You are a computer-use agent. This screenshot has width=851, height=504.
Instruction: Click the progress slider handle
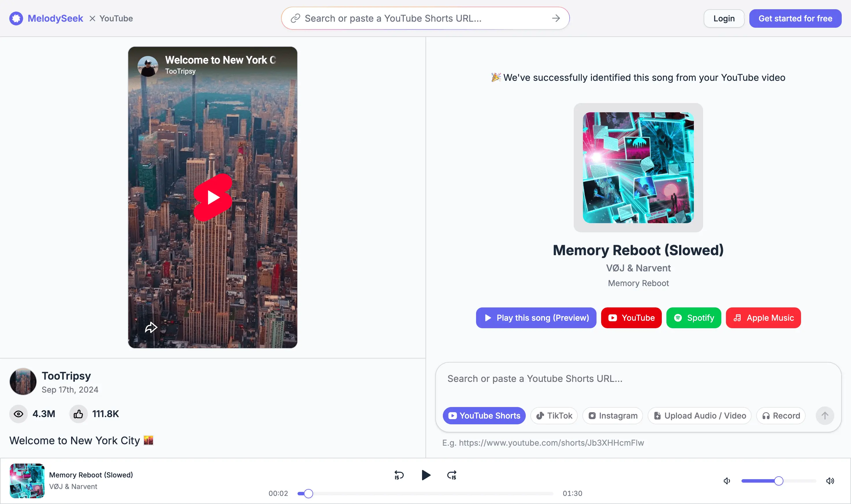point(308,494)
